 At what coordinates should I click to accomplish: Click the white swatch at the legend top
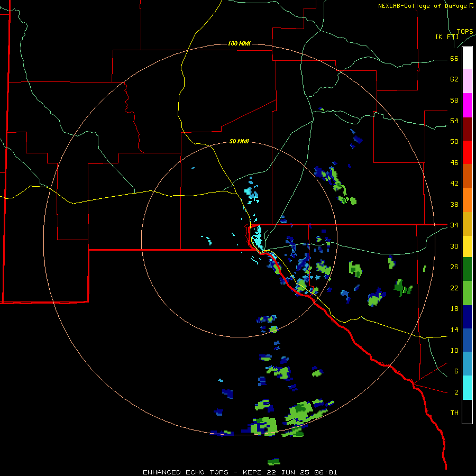(x=467, y=58)
